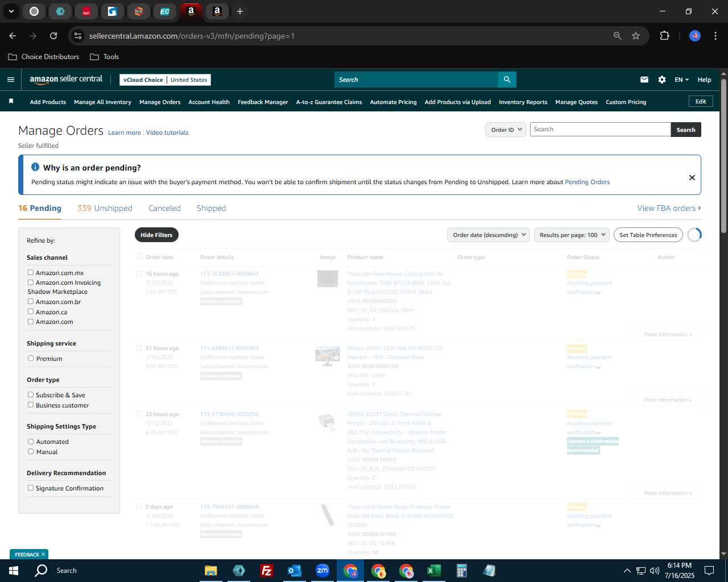Image resolution: width=728 pixels, height=582 pixels.
Task: Bookmark this page with star icon
Action: pos(636,36)
